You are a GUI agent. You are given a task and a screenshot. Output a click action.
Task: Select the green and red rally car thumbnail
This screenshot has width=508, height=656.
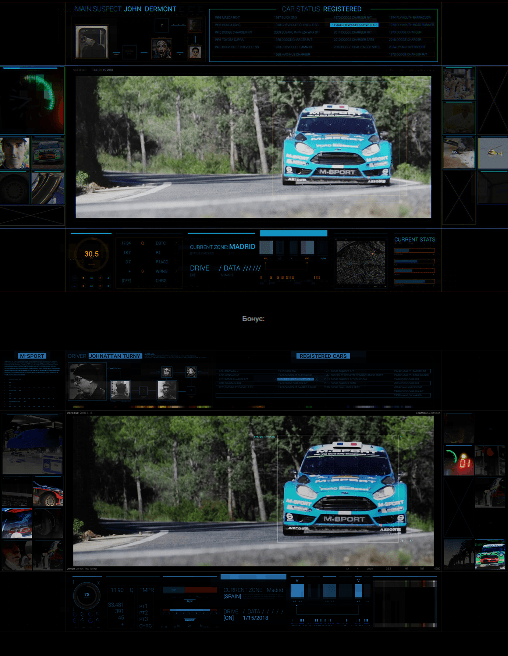pyautogui.click(x=490, y=554)
